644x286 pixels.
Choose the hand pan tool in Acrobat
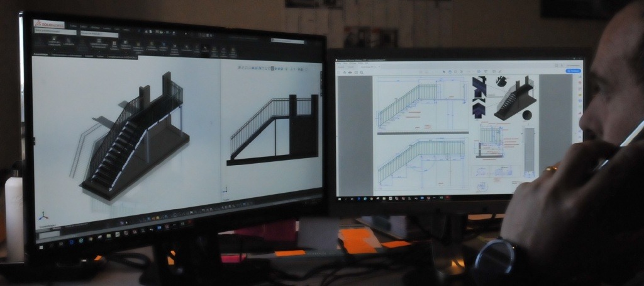(x=450, y=72)
